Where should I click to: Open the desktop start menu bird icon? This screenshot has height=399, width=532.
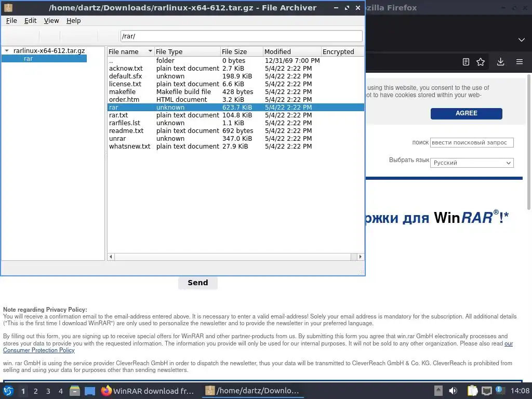pyautogui.click(x=8, y=391)
